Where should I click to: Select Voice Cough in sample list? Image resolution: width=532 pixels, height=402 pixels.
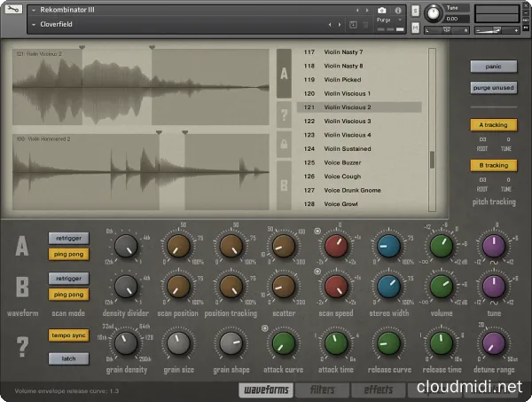pyautogui.click(x=359, y=177)
